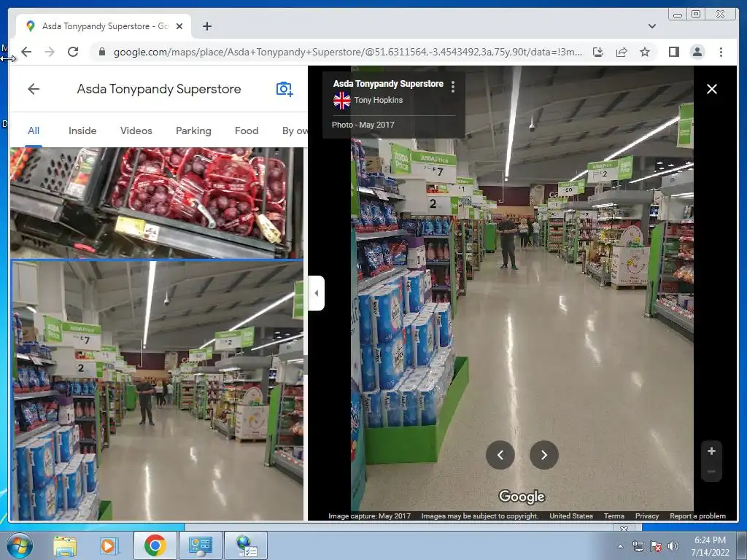Open File Explorer from the taskbar
This screenshot has height=560, width=747.
(x=65, y=545)
